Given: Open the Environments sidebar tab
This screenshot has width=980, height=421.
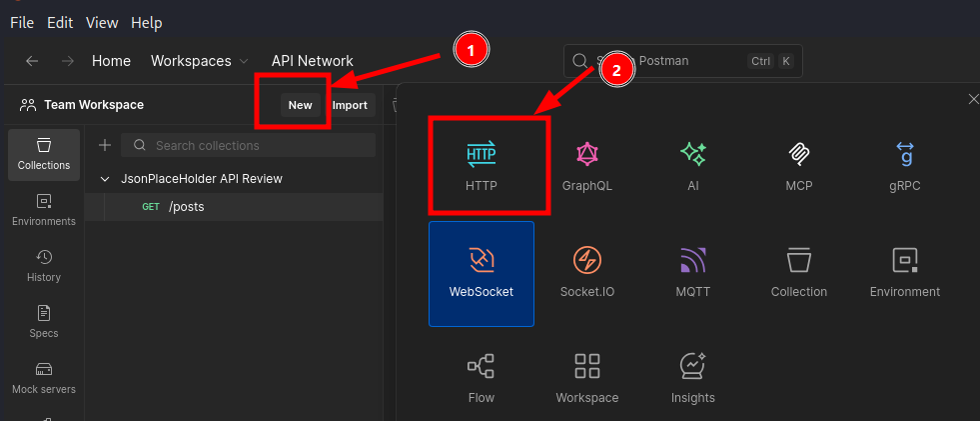Looking at the screenshot, I should coord(44,211).
